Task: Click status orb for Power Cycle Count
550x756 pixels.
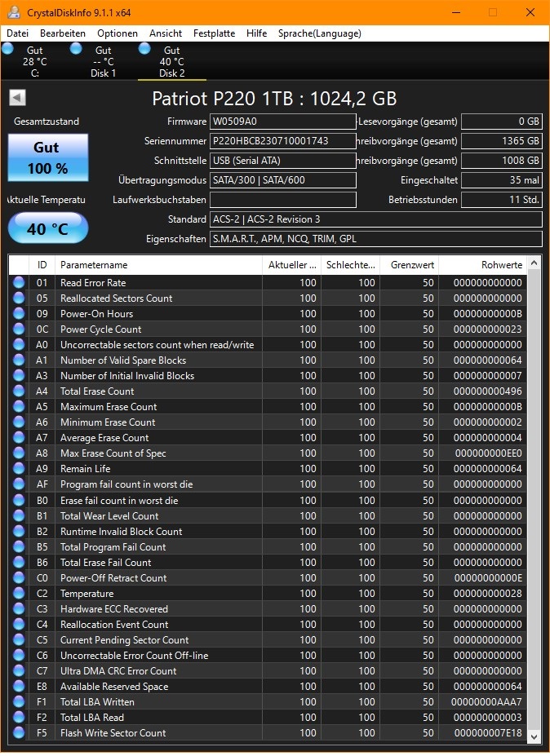Action: pos(19,329)
